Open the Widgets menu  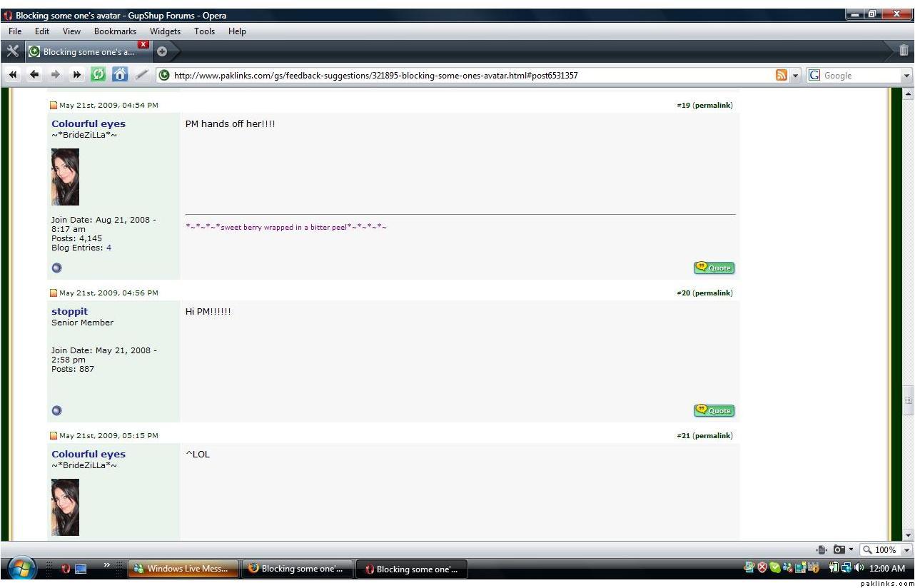(165, 31)
